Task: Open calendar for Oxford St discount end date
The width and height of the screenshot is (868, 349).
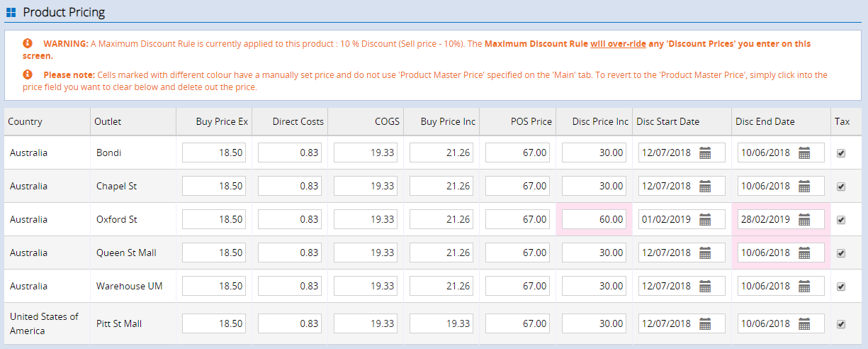Action: click(804, 219)
